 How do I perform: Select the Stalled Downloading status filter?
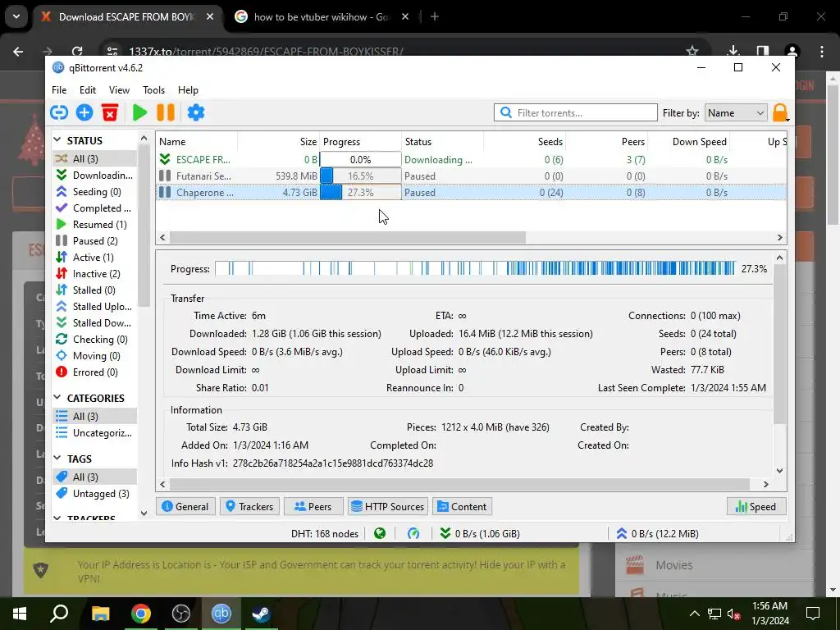[x=95, y=323]
